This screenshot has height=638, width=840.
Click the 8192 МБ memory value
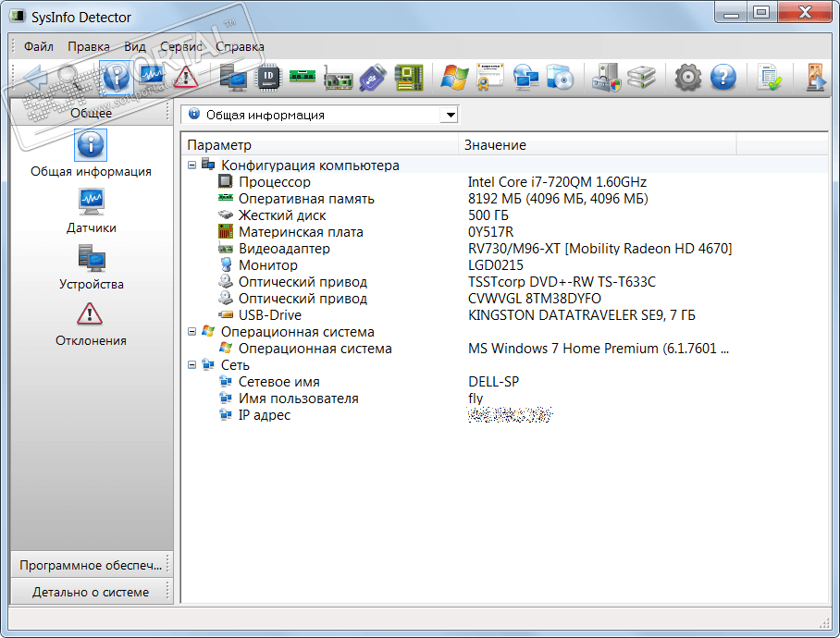point(558,199)
